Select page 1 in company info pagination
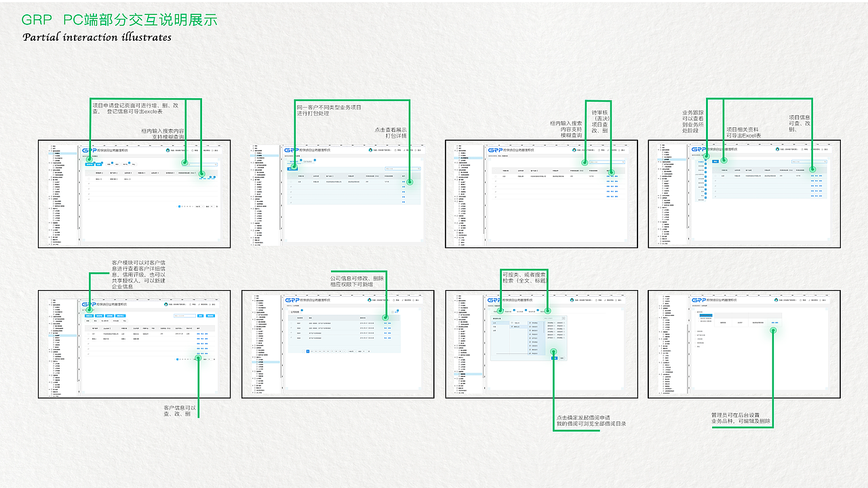868x488 pixels. 308,351
